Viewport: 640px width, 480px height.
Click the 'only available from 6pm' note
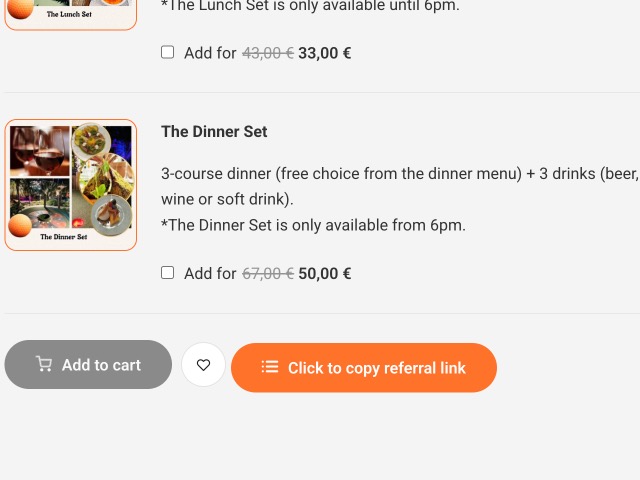[x=313, y=225]
